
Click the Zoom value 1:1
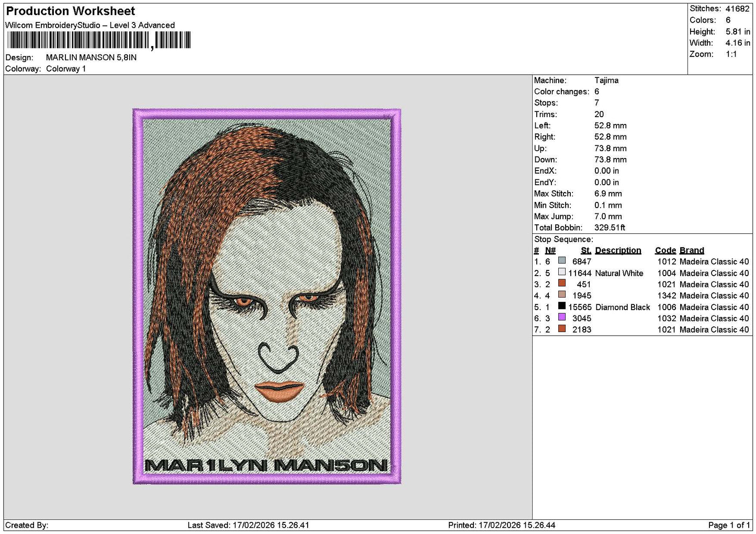pos(731,54)
